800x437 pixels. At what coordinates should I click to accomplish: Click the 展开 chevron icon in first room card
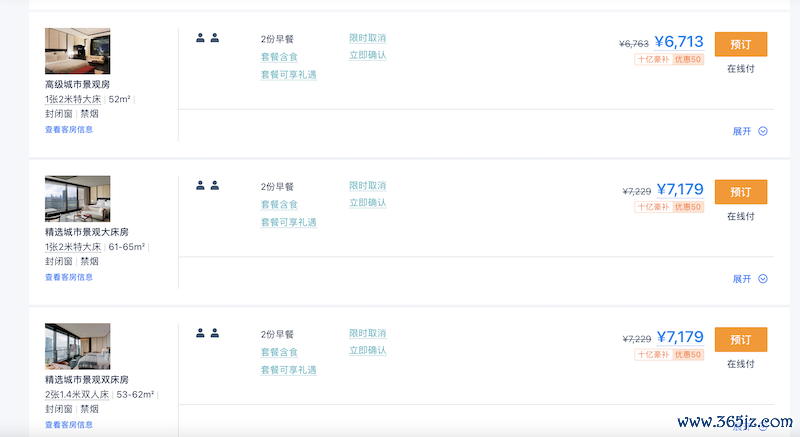[763, 131]
